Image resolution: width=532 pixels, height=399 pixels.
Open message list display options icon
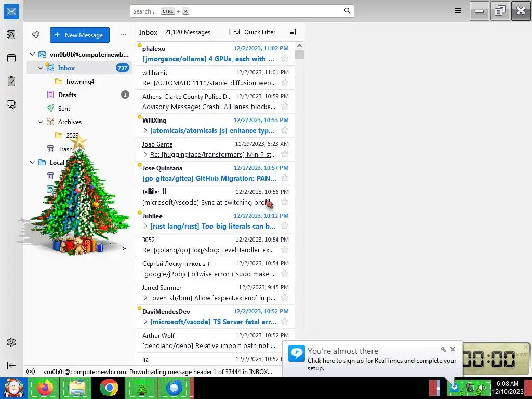pyautogui.click(x=293, y=32)
